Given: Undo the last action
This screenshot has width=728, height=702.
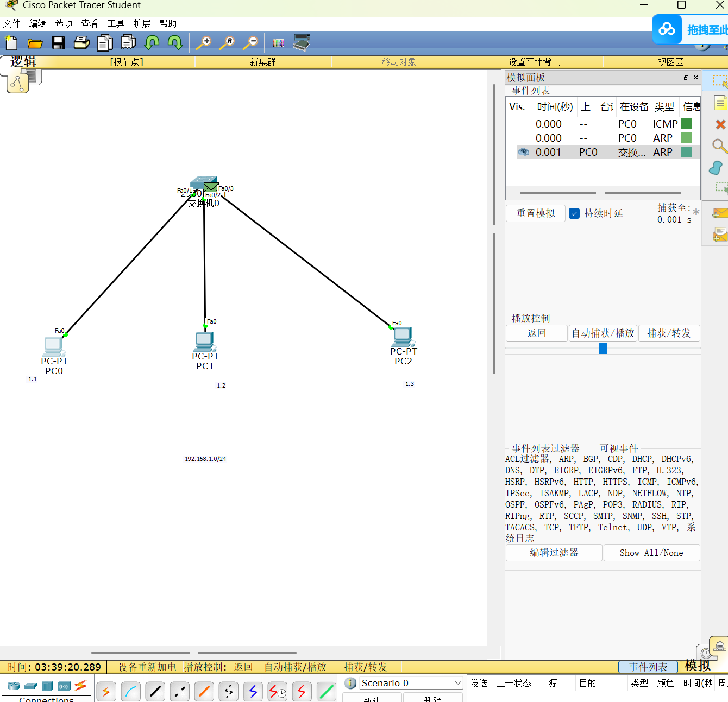Looking at the screenshot, I should coord(152,43).
